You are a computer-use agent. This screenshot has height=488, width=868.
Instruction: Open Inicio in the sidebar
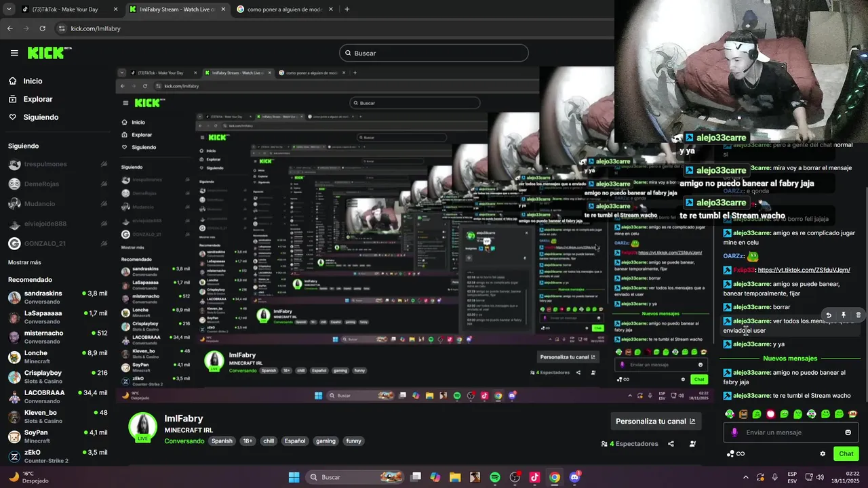tap(33, 81)
